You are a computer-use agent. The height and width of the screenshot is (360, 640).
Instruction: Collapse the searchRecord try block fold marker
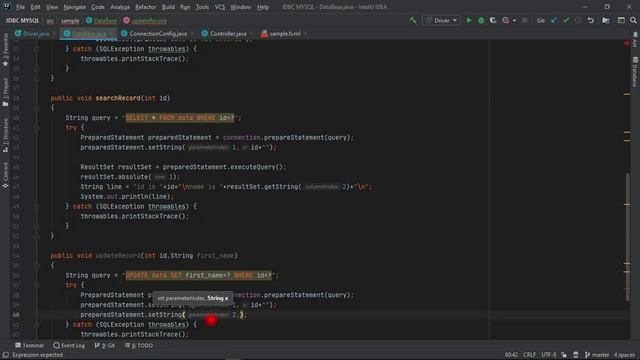(x=36, y=128)
